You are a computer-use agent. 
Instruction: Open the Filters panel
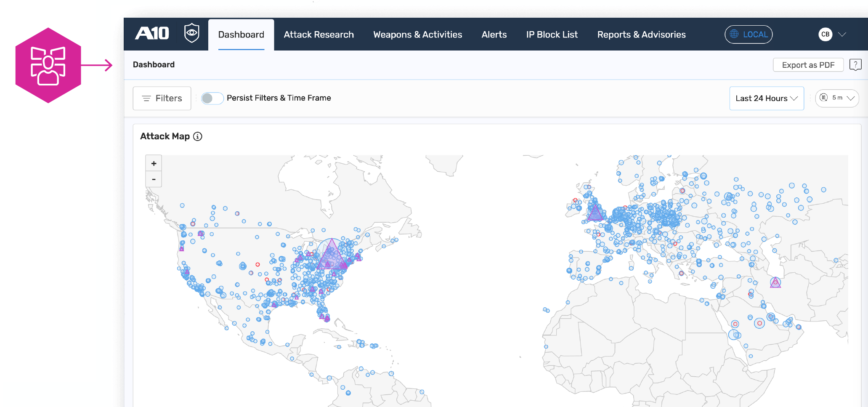coord(162,98)
